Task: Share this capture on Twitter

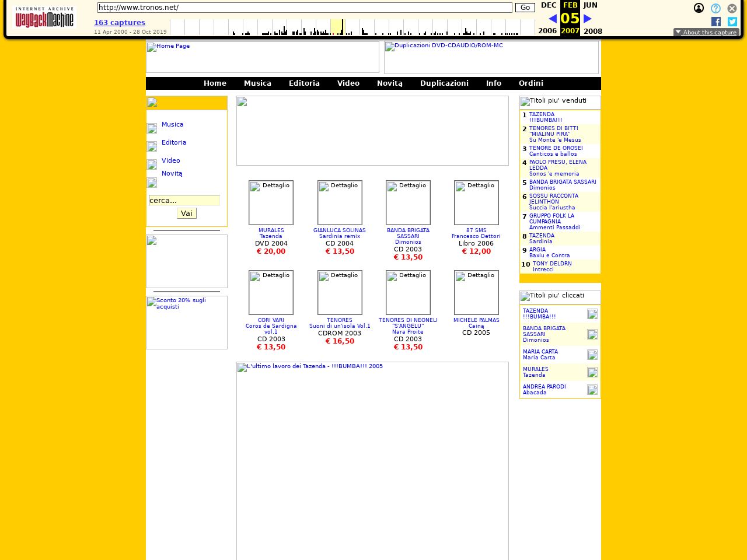Action: click(x=732, y=22)
